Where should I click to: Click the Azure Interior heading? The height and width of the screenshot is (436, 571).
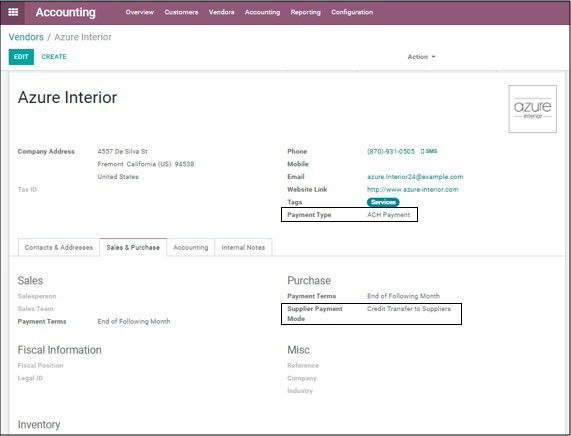point(67,98)
